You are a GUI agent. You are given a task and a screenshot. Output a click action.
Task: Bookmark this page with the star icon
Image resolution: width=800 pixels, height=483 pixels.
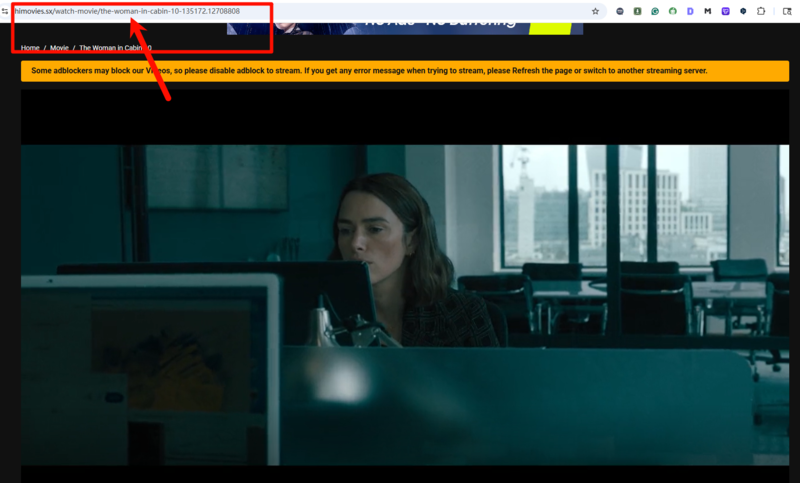[595, 11]
